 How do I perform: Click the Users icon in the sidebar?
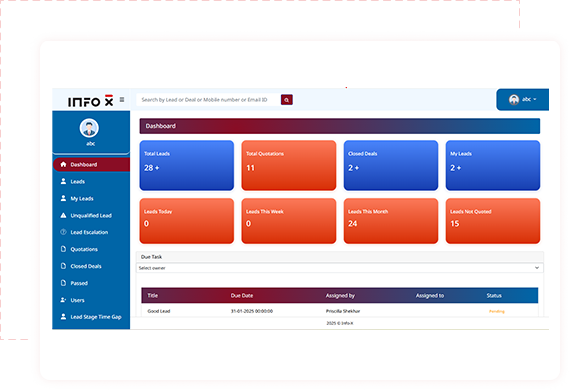(x=63, y=300)
